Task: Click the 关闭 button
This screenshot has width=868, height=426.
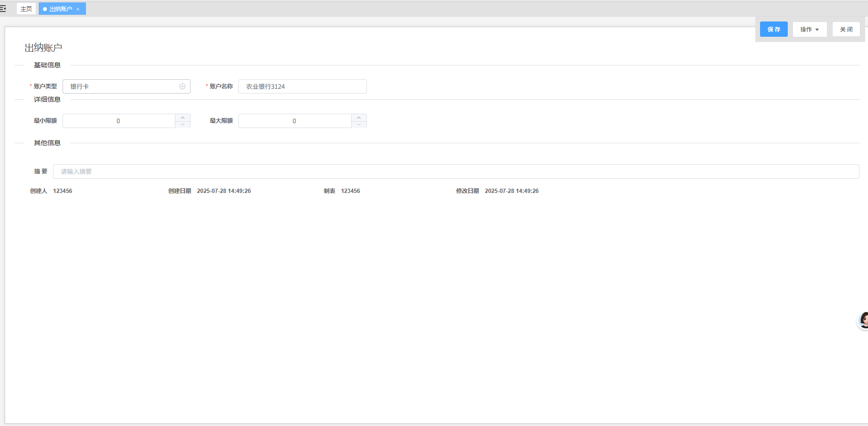Action: [x=846, y=30]
